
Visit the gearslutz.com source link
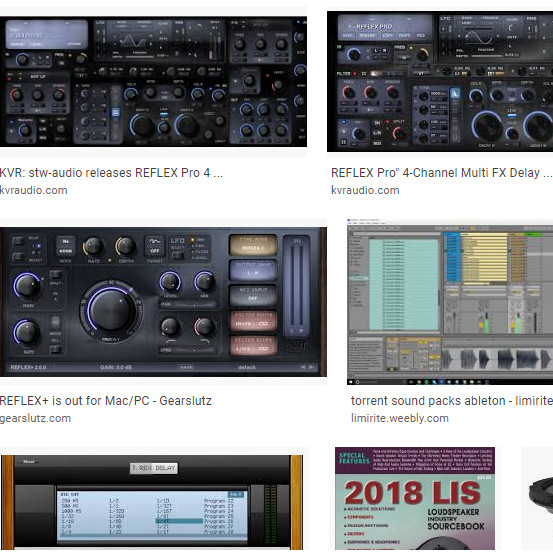pos(35,419)
